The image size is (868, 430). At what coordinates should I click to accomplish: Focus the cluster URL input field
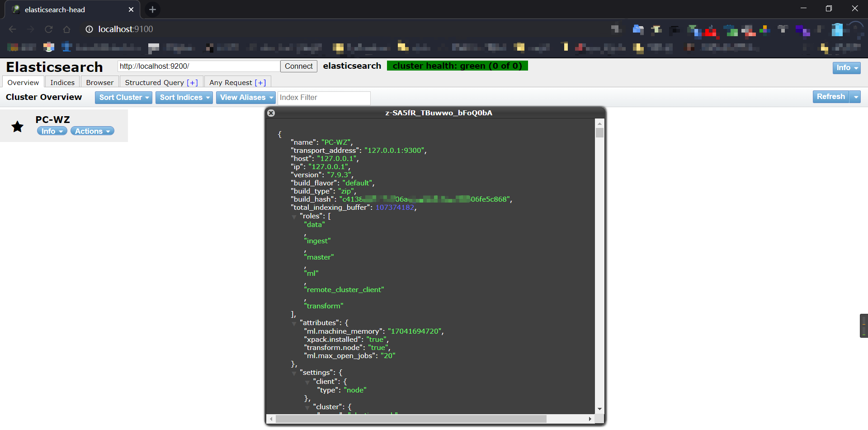pos(199,66)
